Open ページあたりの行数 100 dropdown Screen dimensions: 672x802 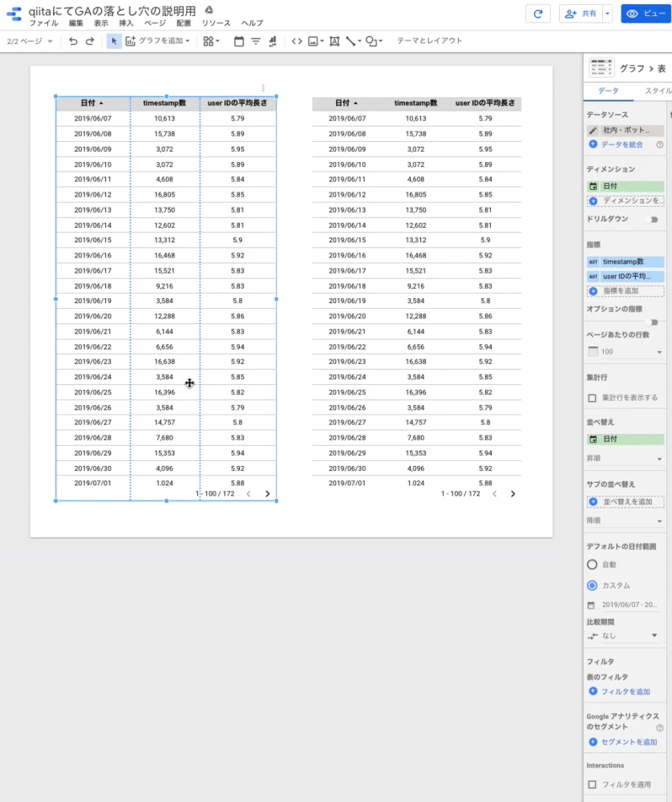tap(625, 352)
